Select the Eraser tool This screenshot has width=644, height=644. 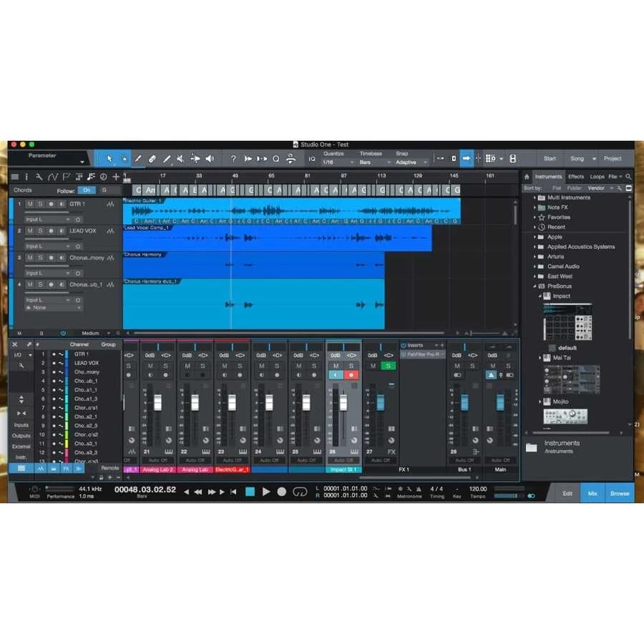tap(152, 159)
